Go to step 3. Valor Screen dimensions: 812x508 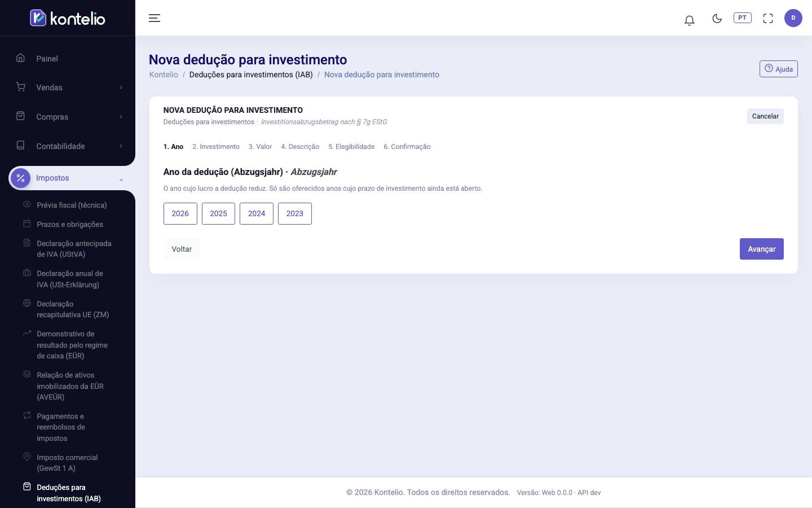[x=261, y=147]
